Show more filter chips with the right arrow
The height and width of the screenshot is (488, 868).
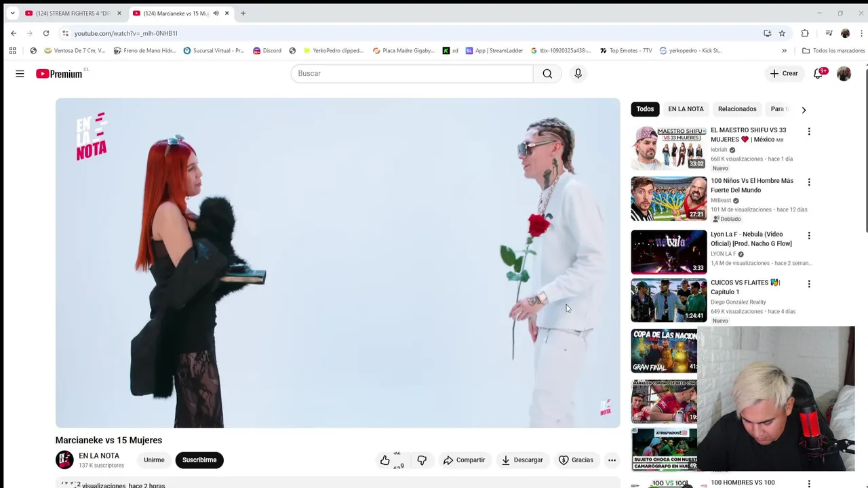804,109
